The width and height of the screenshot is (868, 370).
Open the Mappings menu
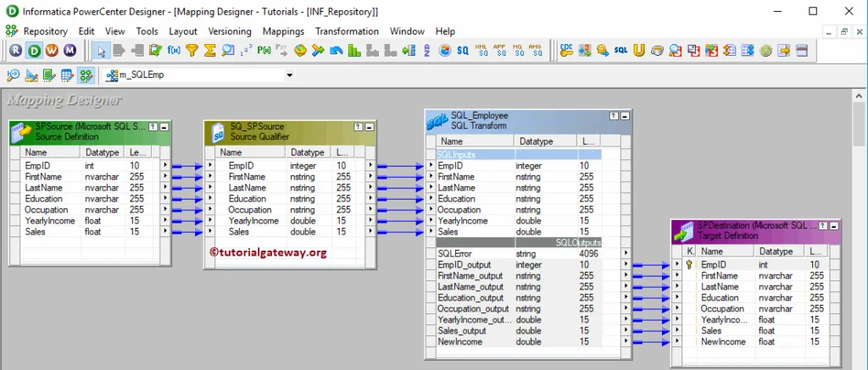[283, 31]
